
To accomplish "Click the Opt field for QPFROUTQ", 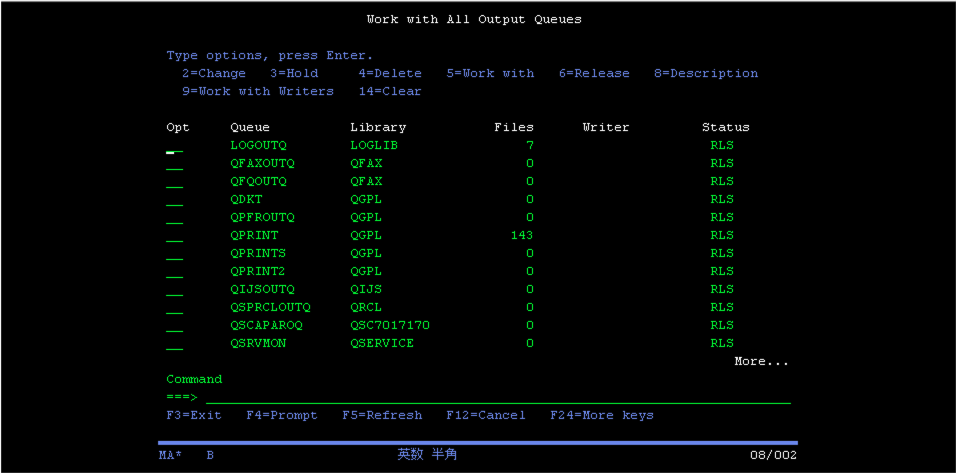I will pos(174,218).
